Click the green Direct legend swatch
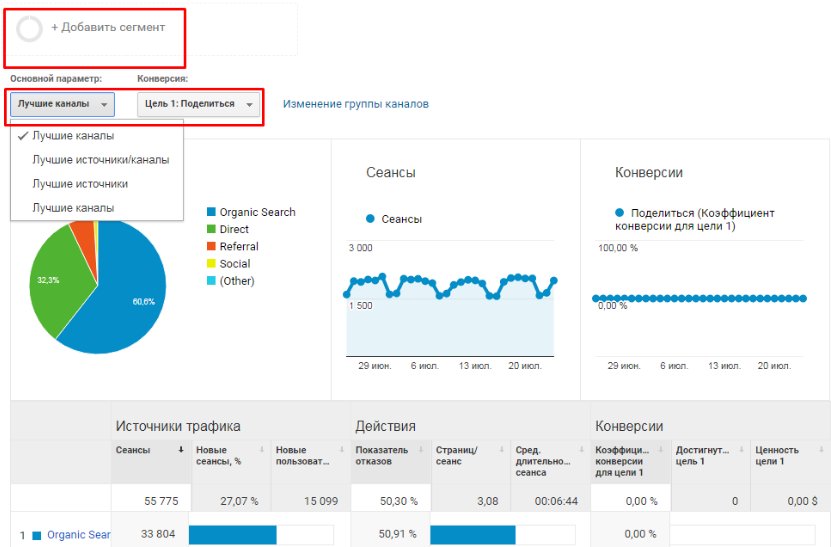831x547 pixels. click(x=211, y=230)
